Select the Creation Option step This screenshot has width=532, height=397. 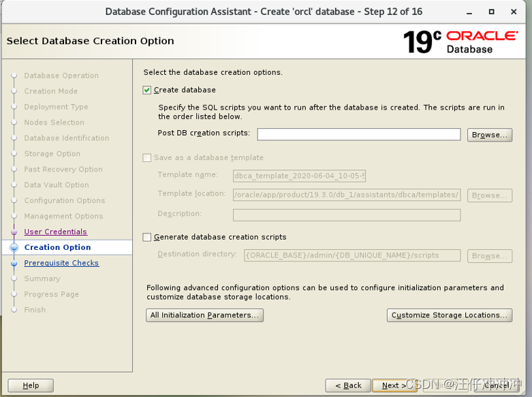57,247
